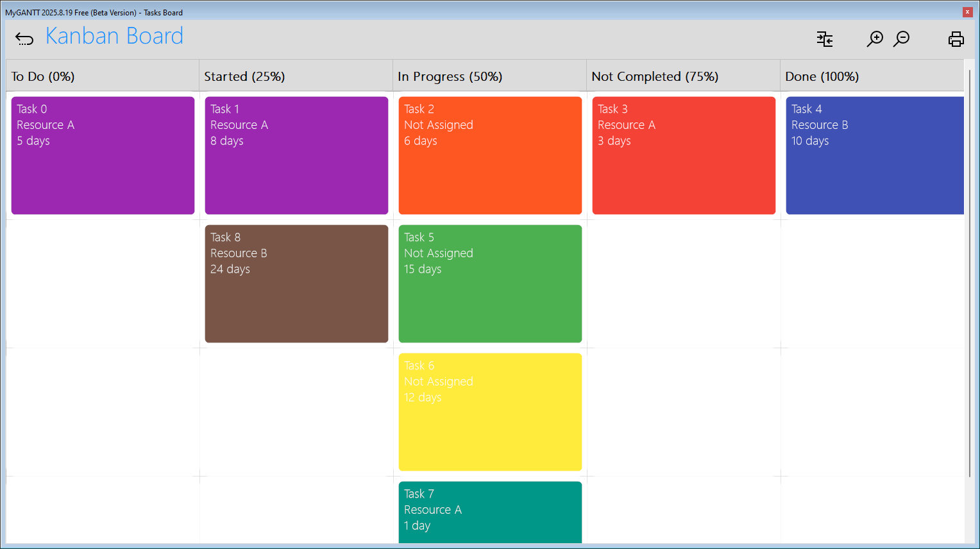Click the Kanban Board title

pos(114,36)
